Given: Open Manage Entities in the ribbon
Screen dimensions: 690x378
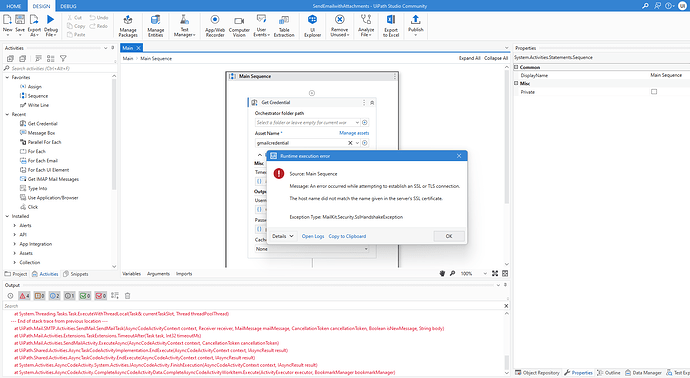Looking at the screenshot, I should [155, 26].
